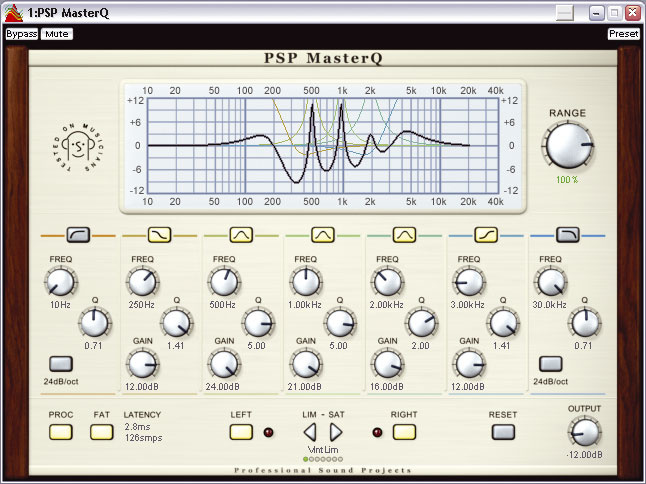
Task: Click the 24.00dB GAIN knob
Action: (224, 364)
